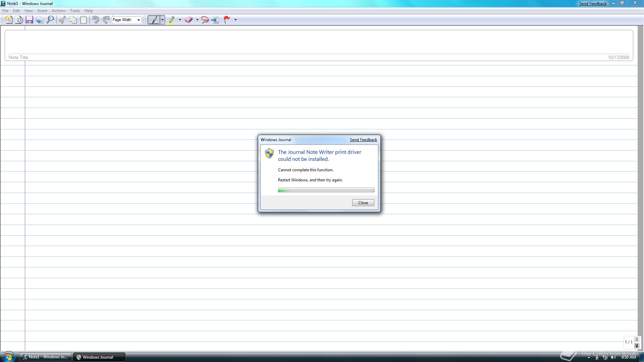Create a new note from the toolbar
Viewport: 644px width, 362px height.
click(x=8, y=20)
